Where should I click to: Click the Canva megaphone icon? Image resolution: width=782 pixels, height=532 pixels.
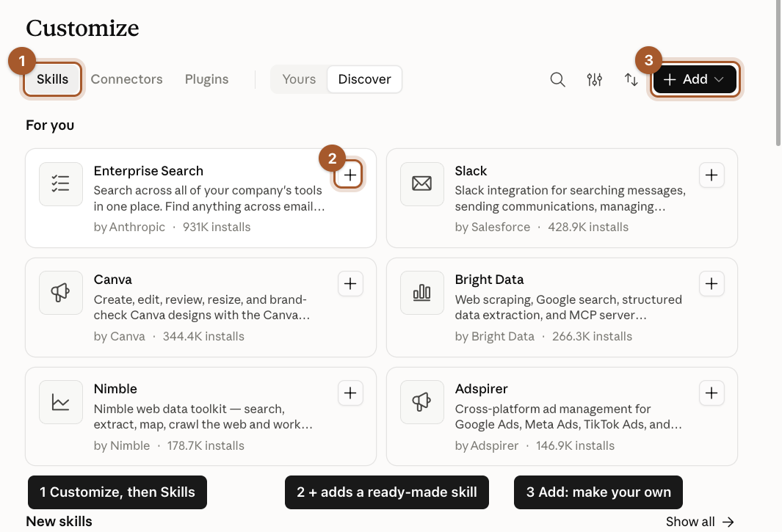pyautogui.click(x=61, y=293)
